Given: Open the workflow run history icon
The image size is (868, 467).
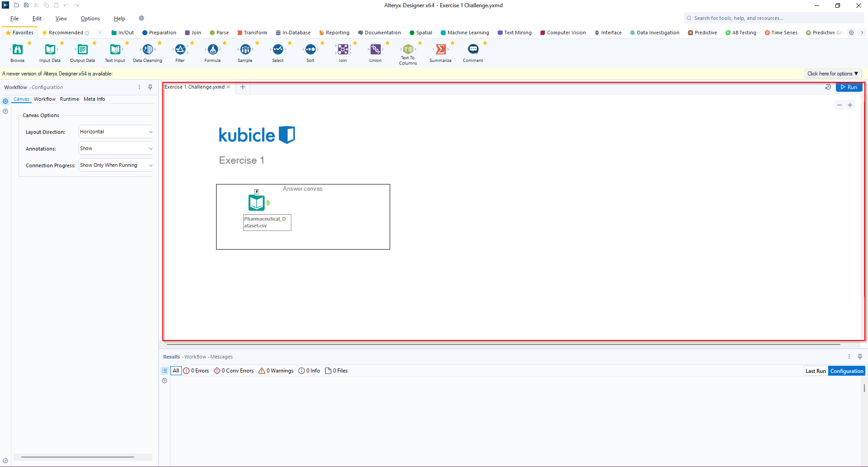Looking at the screenshot, I should [x=828, y=87].
